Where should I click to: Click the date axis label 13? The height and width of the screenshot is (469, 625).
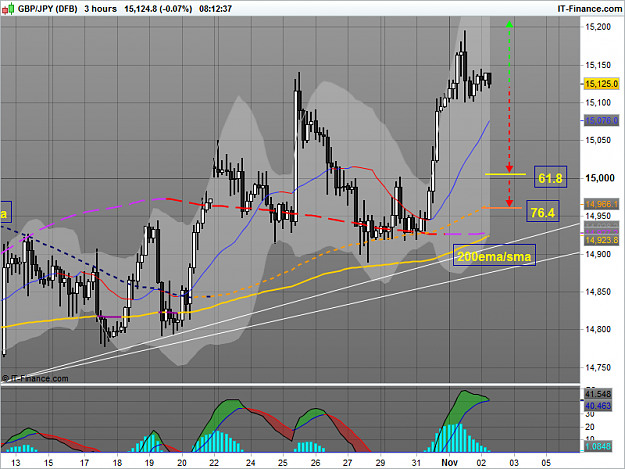[x=15, y=463]
